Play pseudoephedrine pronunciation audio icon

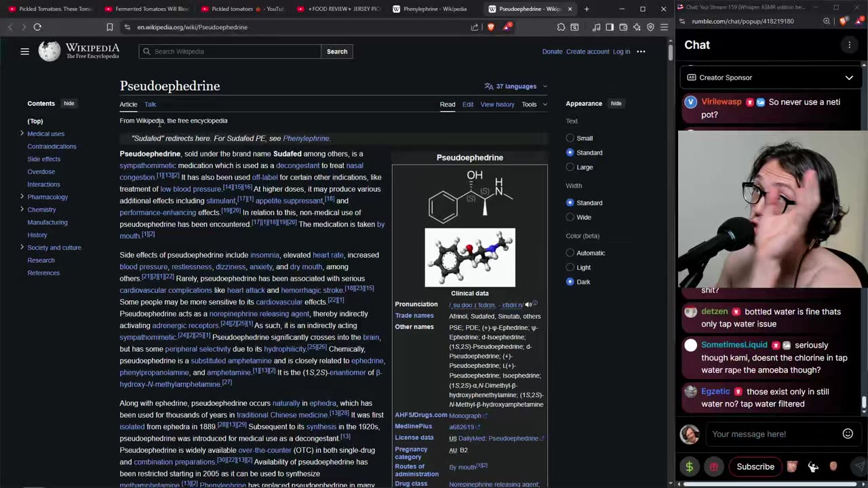point(528,304)
